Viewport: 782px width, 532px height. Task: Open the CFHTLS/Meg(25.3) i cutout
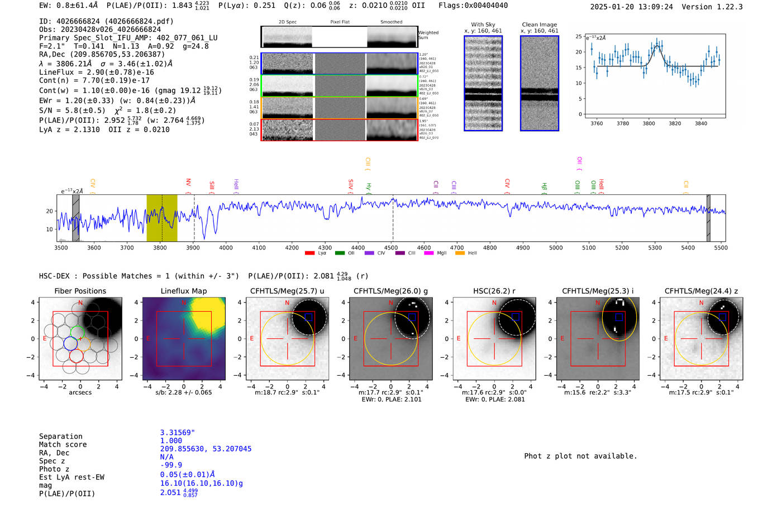tap(598, 338)
